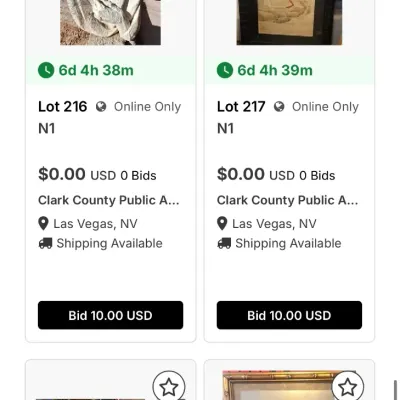Open Lot 217 title link
Screen dimensions: 400x400
pyautogui.click(x=225, y=129)
